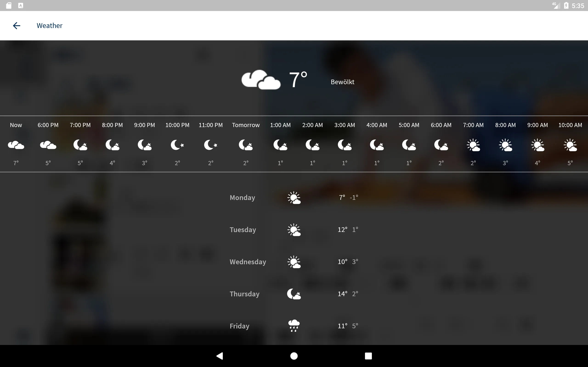The width and height of the screenshot is (588, 367).
Task: Expand the Tuesday forecast details
Action: coord(294,230)
